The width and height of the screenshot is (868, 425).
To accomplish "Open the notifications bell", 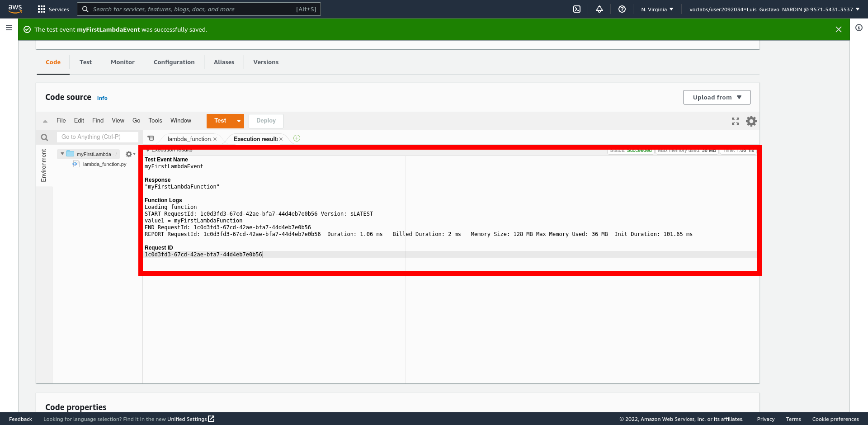I will click(599, 9).
